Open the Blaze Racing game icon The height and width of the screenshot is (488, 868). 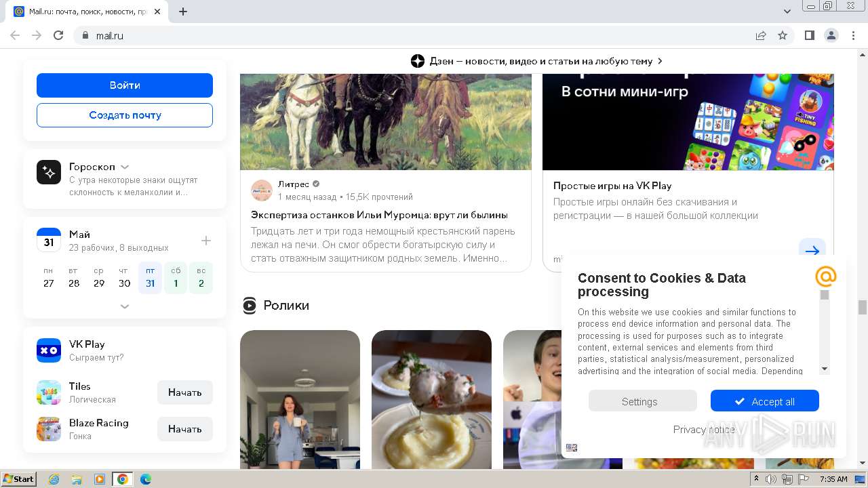[x=49, y=429]
